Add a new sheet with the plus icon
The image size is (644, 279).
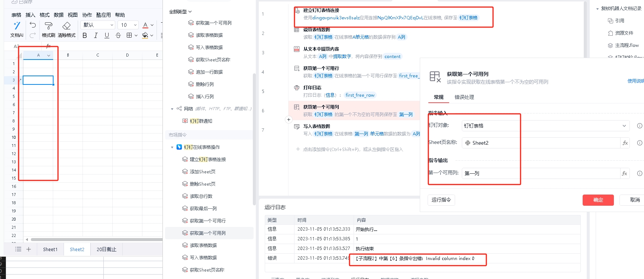29,249
